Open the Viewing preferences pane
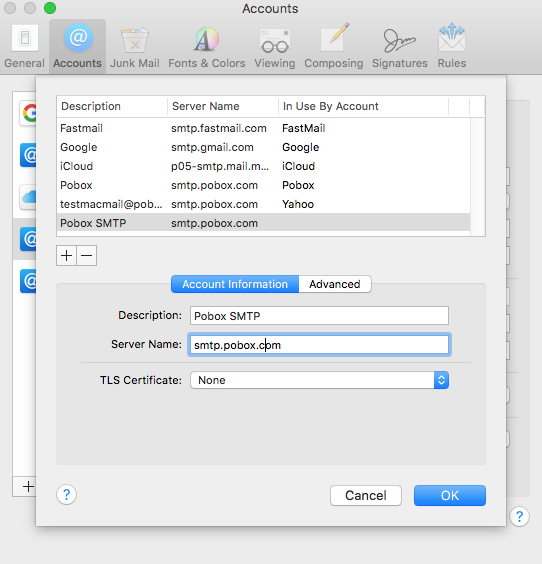Screen dimensions: 542x564 (275, 47)
